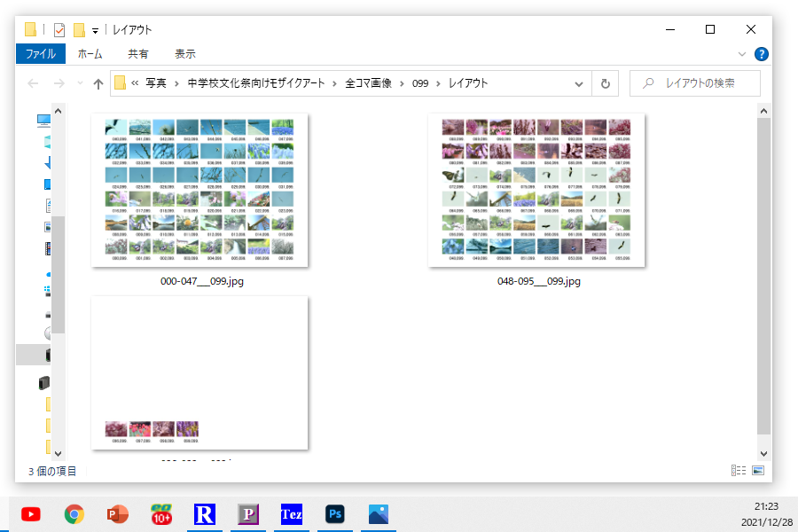This screenshot has height=532, width=798.
Task: Click the 048-095__099.jpg file name
Action: [x=539, y=281]
